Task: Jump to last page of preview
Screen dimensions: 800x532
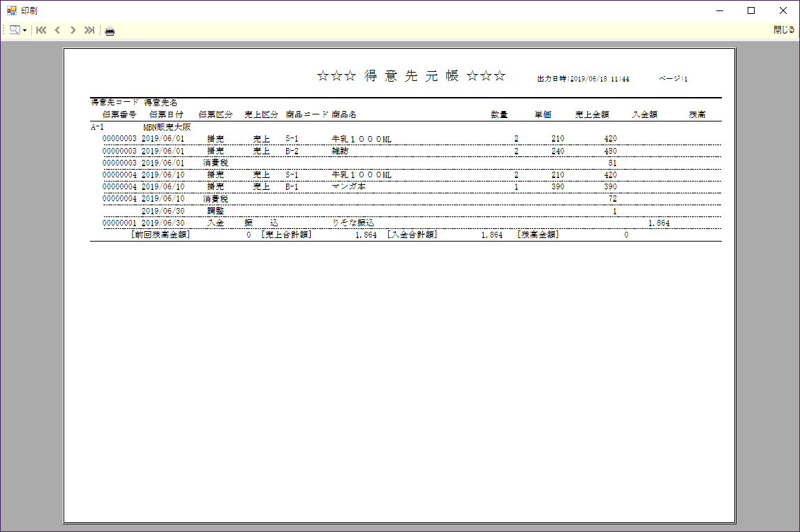Action: pos(89,30)
